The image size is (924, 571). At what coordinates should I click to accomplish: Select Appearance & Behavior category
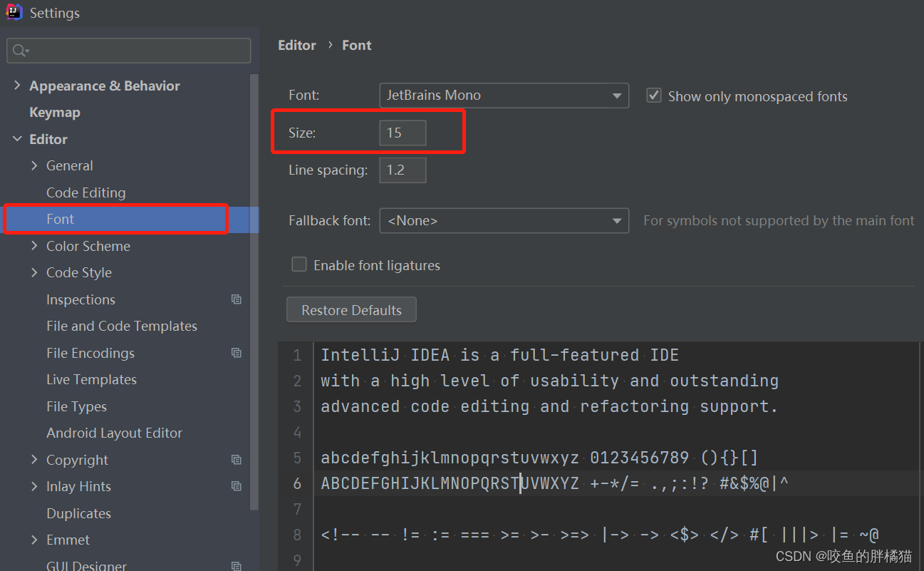[105, 86]
